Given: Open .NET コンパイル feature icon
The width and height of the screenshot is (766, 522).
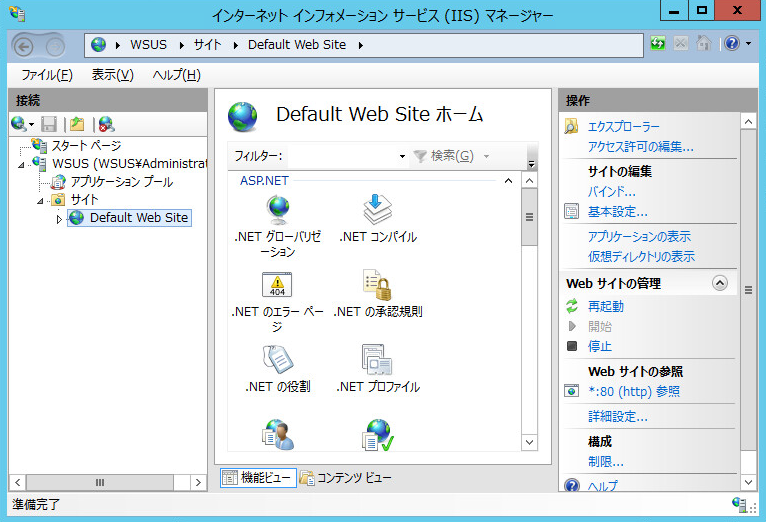Looking at the screenshot, I should (377, 210).
